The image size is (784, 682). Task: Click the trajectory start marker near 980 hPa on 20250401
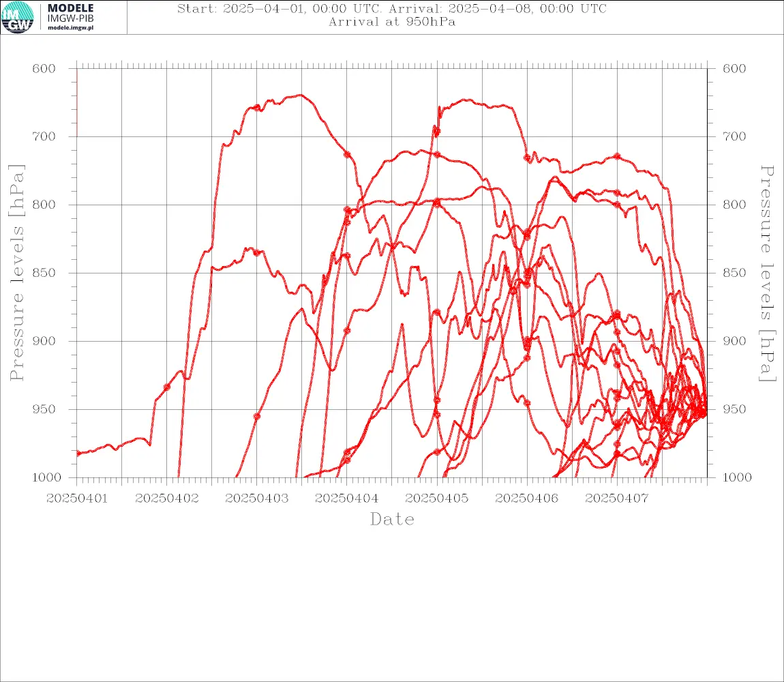(x=78, y=454)
